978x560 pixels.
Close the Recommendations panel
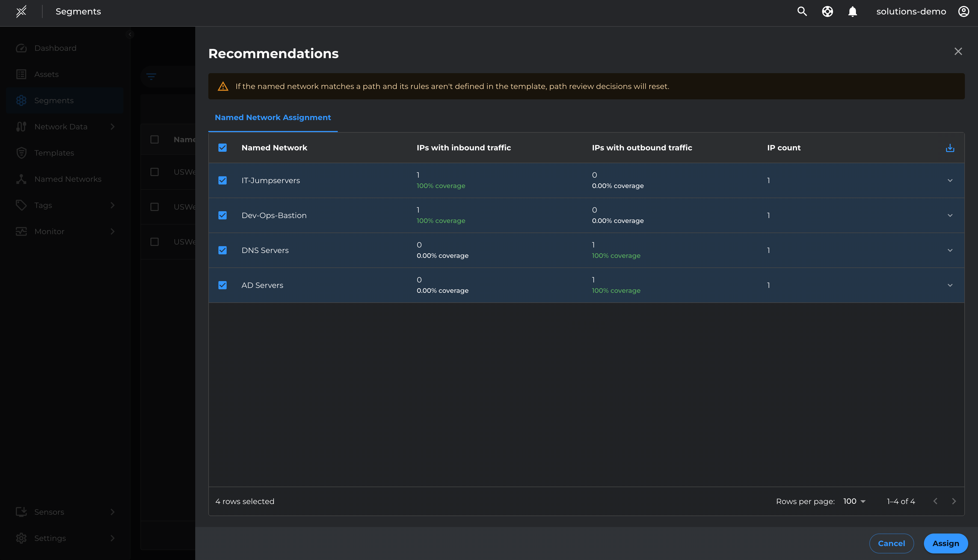pos(958,52)
